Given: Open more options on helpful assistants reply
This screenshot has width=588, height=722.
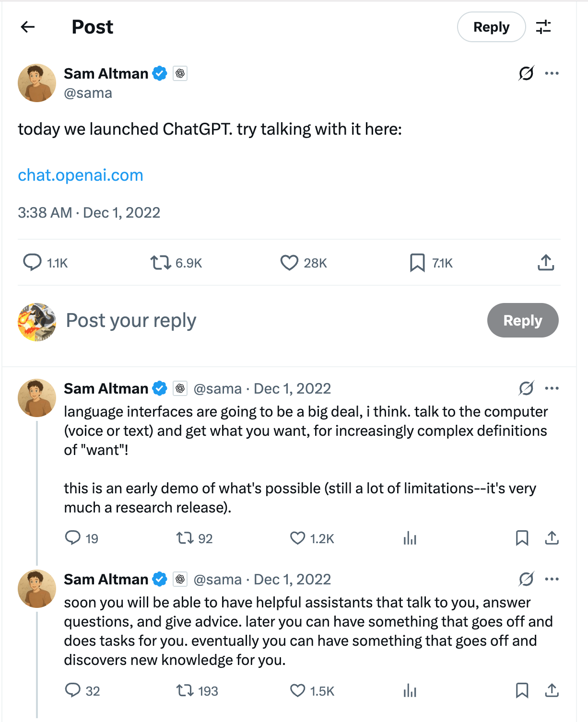Looking at the screenshot, I should click(x=552, y=579).
